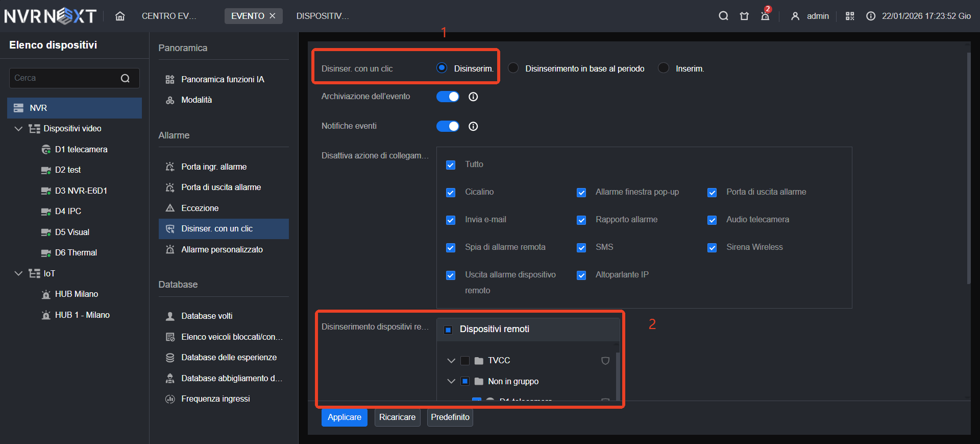Open the admin user account icon
The height and width of the screenshot is (444, 980).
tap(795, 16)
